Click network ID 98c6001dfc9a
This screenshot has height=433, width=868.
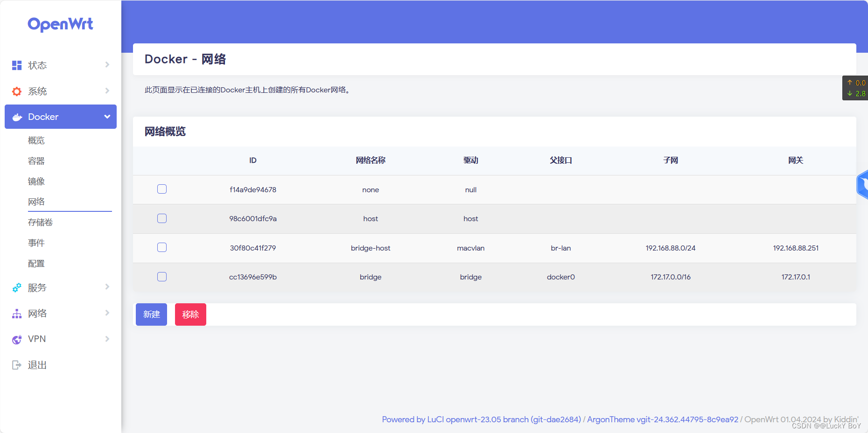coord(253,219)
